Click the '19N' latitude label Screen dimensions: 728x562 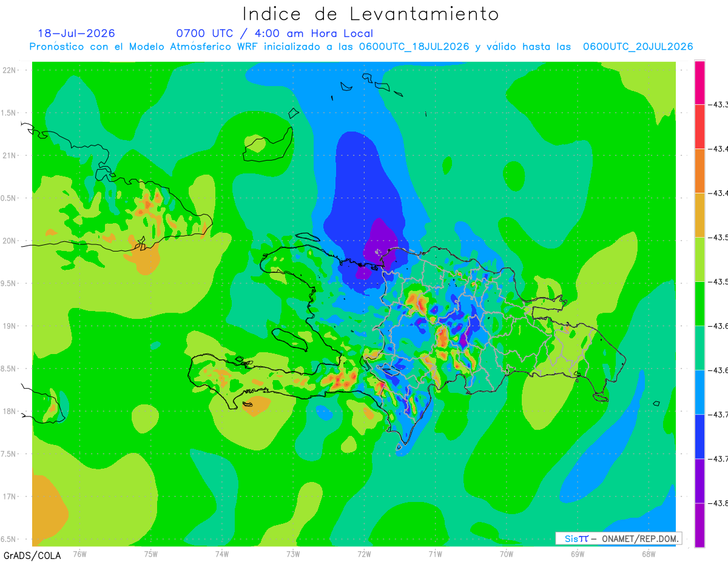tap(10, 326)
